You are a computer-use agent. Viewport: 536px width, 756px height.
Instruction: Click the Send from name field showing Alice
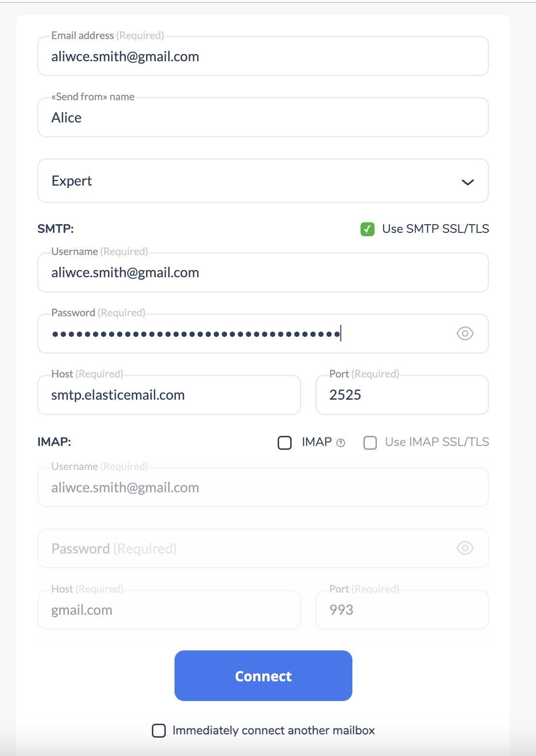coord(263,117)
